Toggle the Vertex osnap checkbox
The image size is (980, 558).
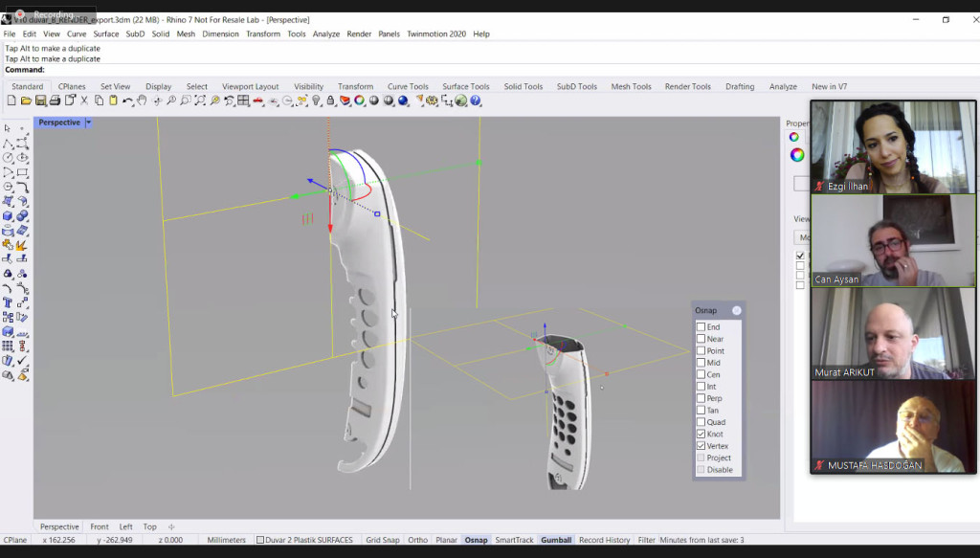pos(701,446)
